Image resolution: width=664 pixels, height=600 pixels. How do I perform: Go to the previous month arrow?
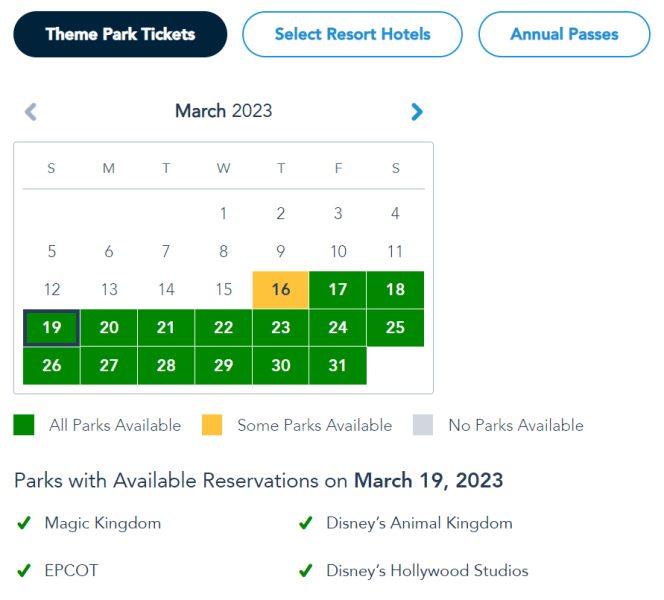tap(31, 111)
